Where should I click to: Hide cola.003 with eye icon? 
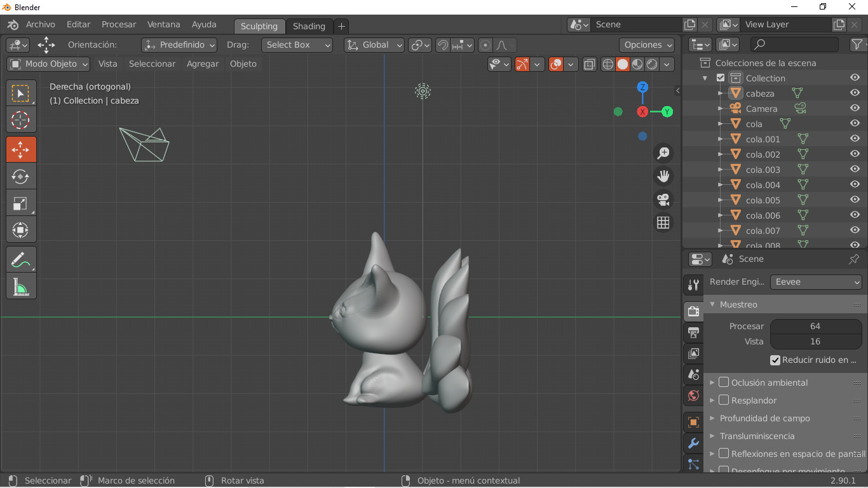[855, 170]
